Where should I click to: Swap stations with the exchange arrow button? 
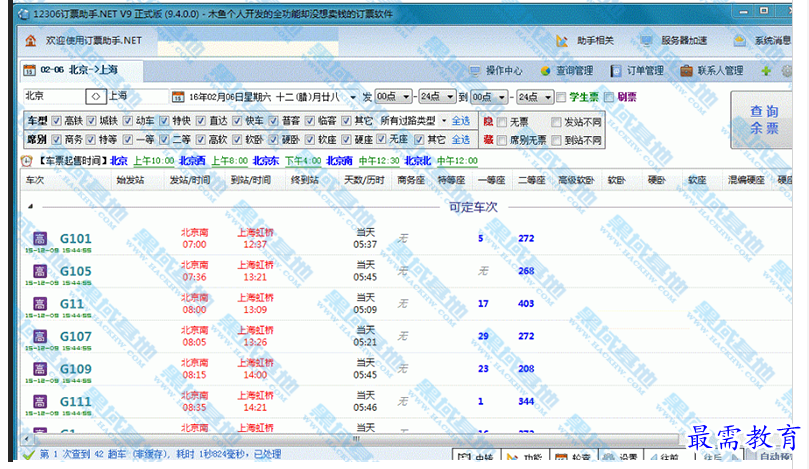coord(95,96)
